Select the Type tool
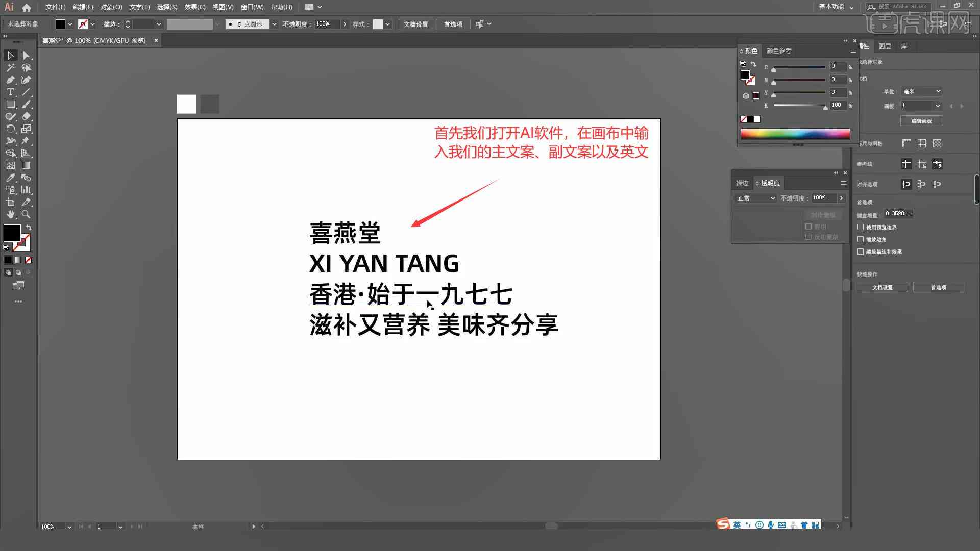Viewport: 980px width, 551px height. [x=10, y=92]
